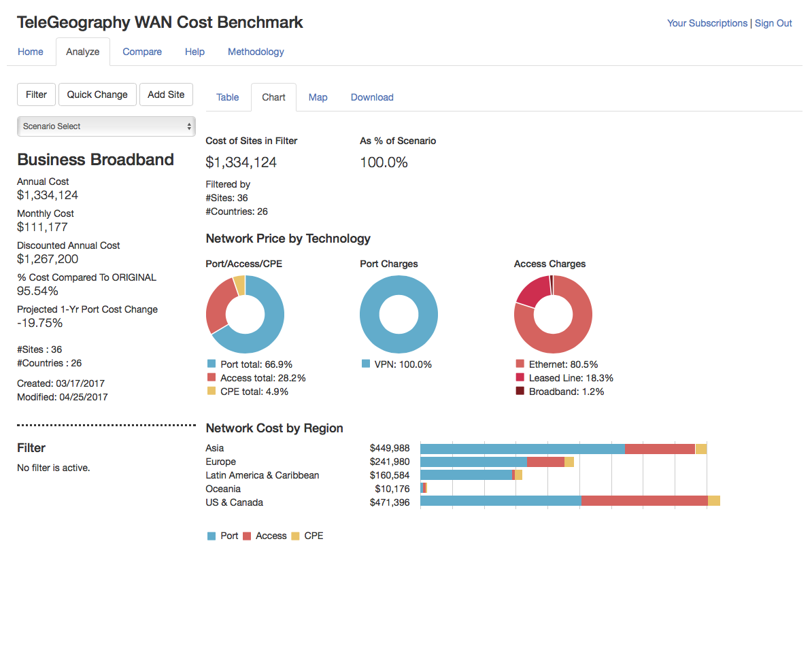Open the Scenario Select dropdown
The image size is (812, 656).
tap(106, 126)
